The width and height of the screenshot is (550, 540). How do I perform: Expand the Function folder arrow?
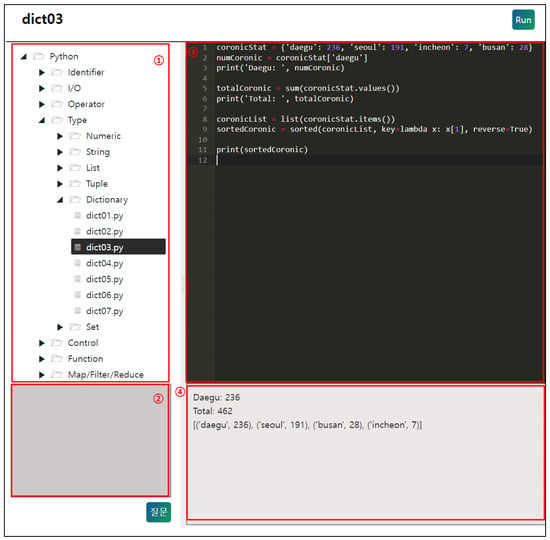[42, 359]
